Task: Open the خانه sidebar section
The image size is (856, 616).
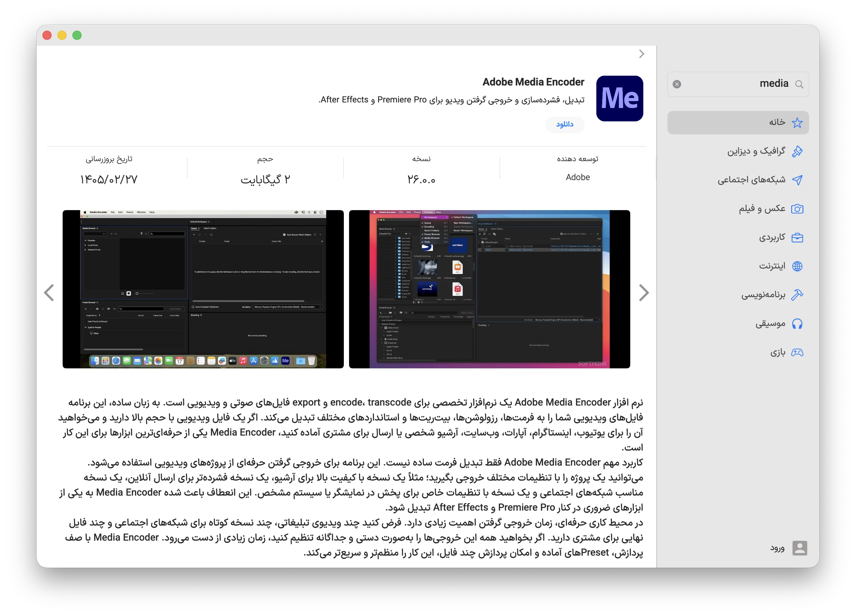Action: click(738, 122)
